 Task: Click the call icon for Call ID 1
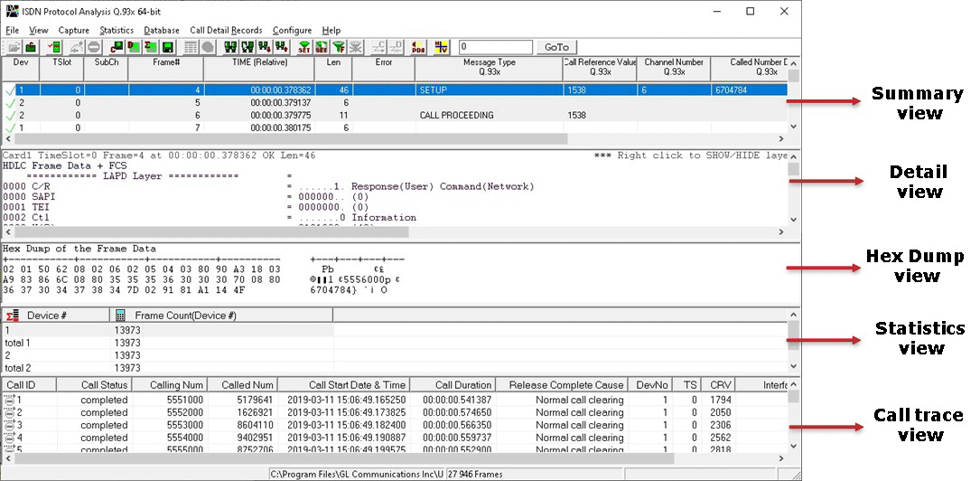[10, 401]
